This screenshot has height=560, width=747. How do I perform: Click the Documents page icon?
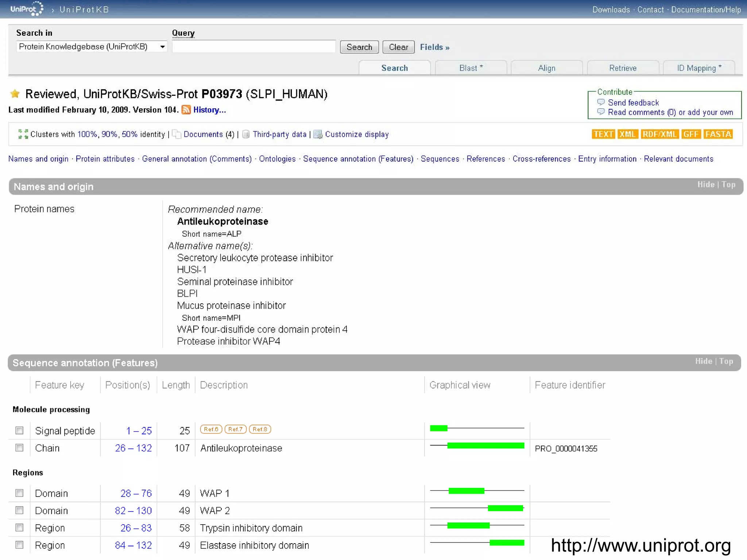click(177, 134)
